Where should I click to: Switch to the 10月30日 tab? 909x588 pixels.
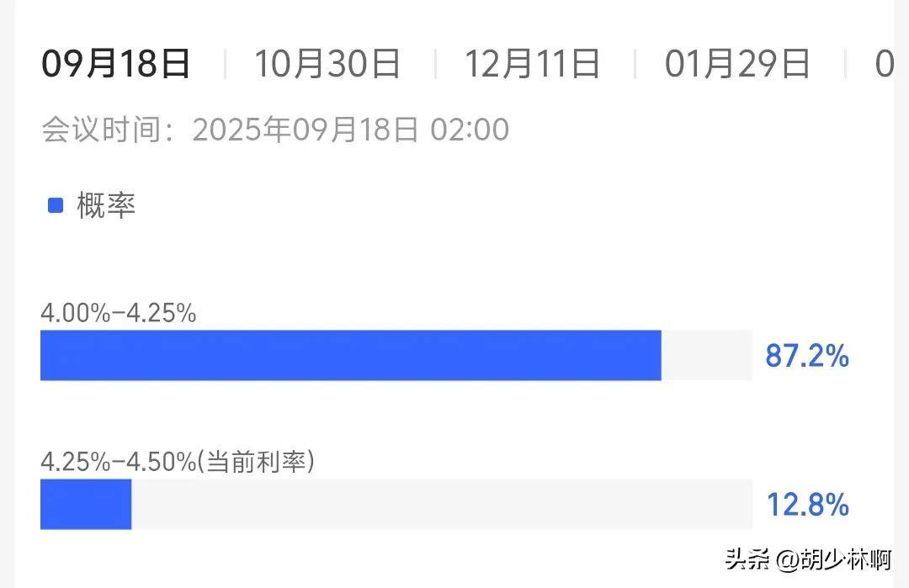click(327, 64)
